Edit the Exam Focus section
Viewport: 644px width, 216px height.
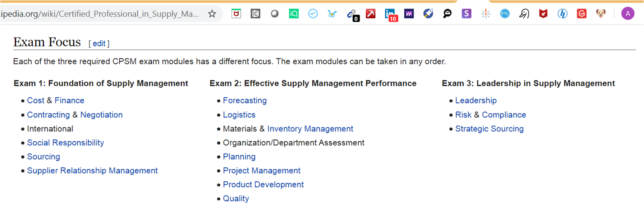(99, 44)
